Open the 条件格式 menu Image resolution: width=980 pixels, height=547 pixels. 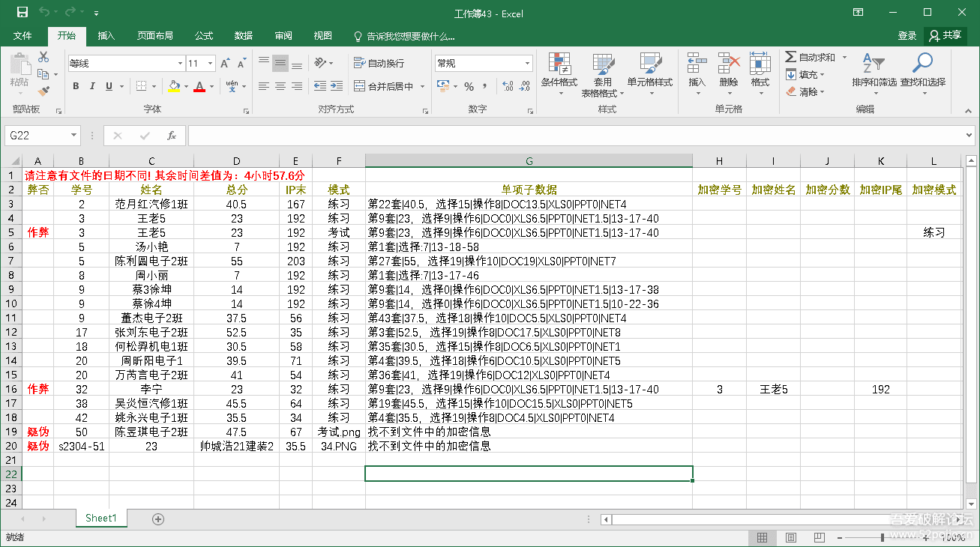(x=559, y=75)
